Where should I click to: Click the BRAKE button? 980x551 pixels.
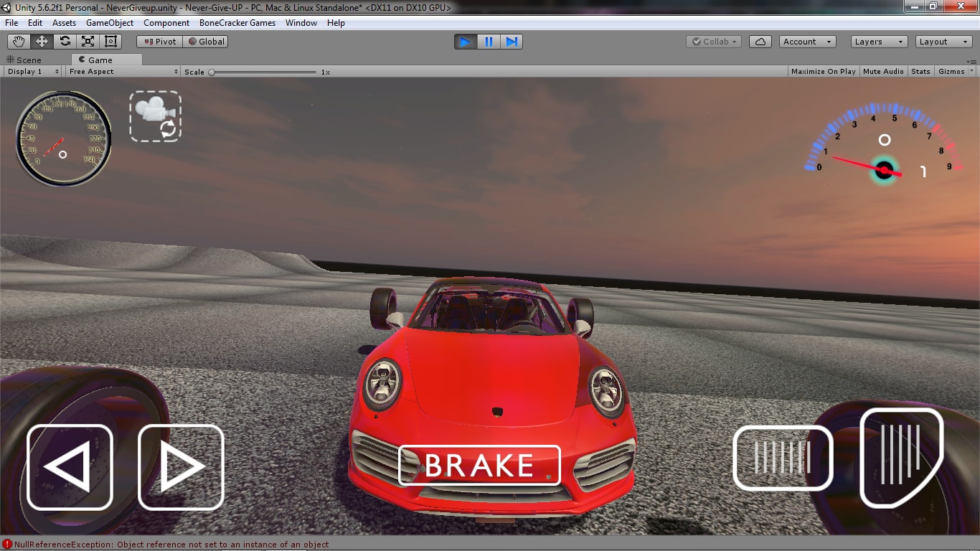(479, 465)
